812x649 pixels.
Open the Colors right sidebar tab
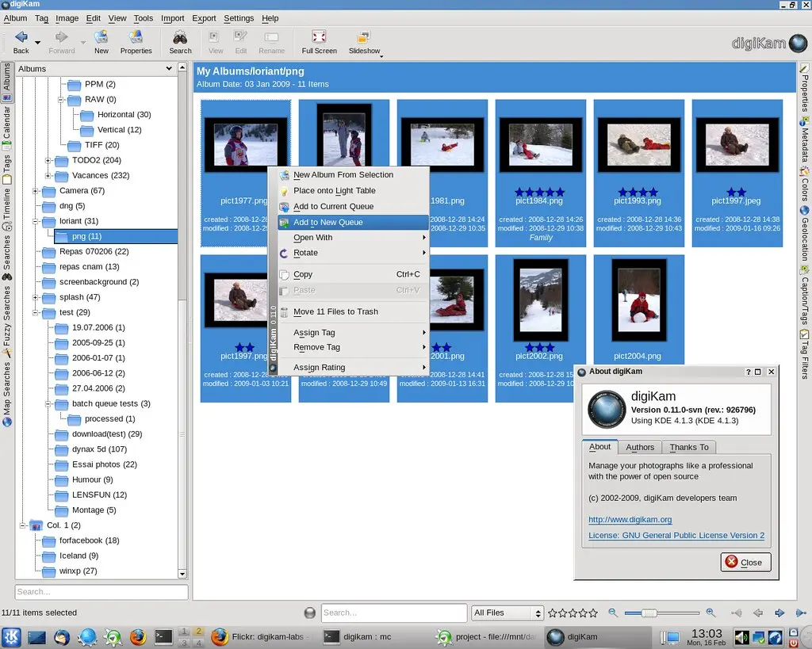point(804,185)
